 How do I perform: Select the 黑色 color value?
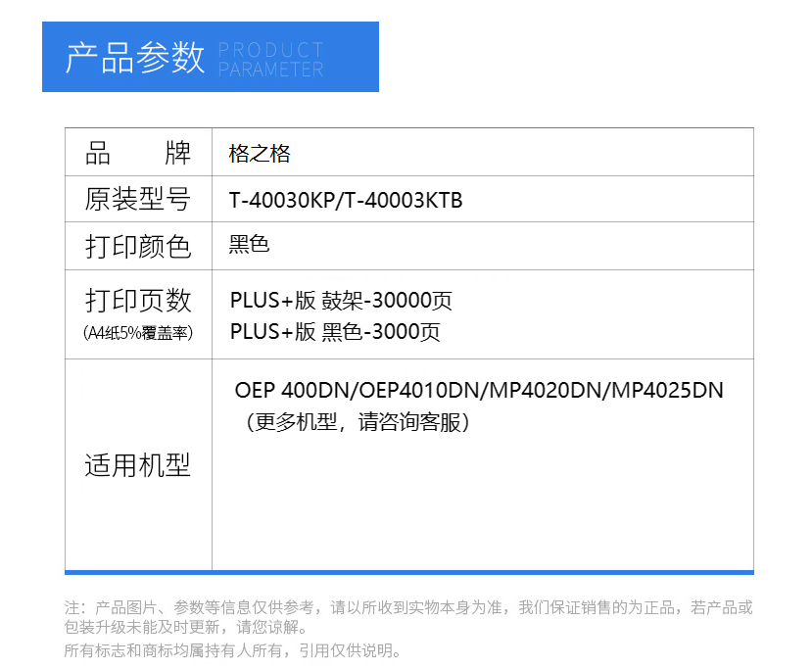249,244
